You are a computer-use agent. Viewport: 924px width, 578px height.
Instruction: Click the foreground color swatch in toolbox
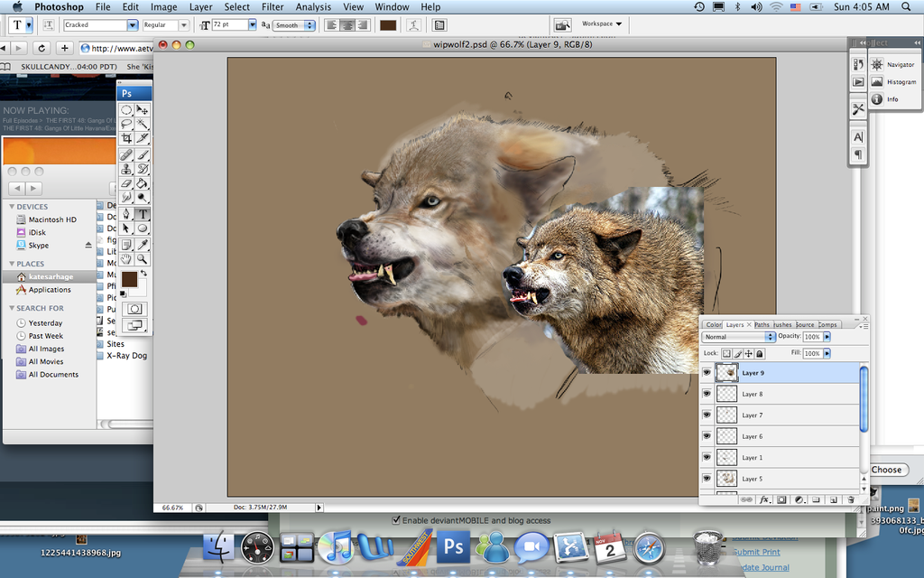[x=129, y=279]
